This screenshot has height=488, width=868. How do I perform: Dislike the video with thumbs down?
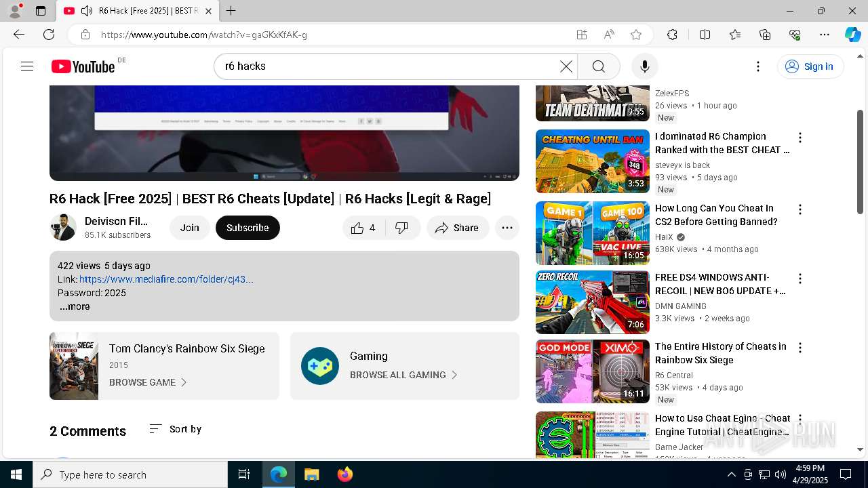pos(402,228)
